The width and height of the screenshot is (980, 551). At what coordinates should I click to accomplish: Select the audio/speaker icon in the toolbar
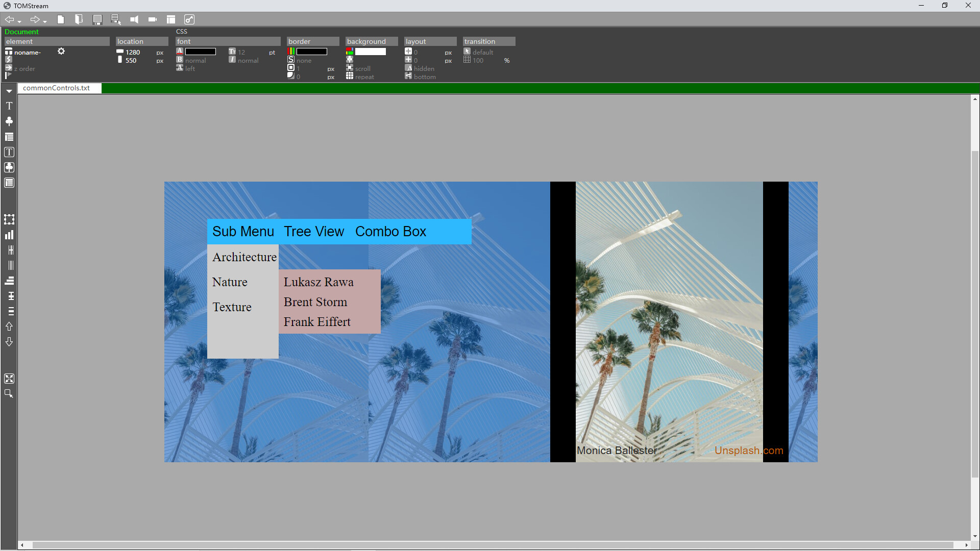tap(134, 19)
